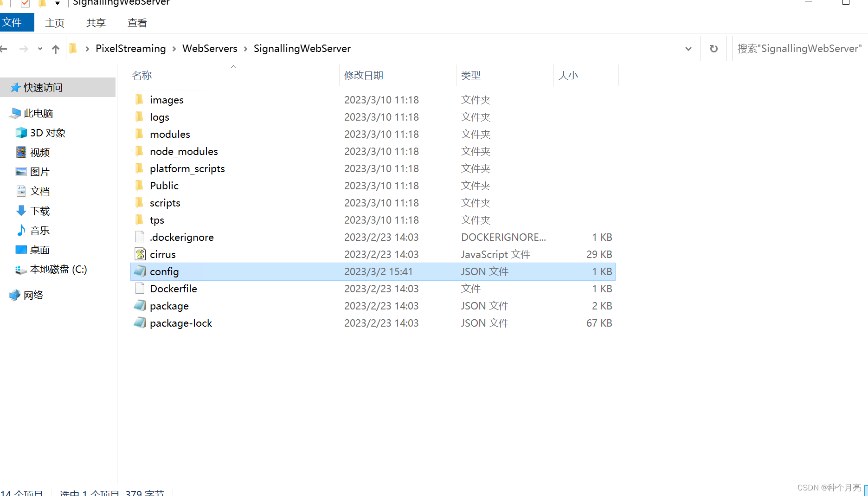Click the '2023/3/2 15:41' date cell
This screenshot has width=868, height=496.
pos(378,271)
